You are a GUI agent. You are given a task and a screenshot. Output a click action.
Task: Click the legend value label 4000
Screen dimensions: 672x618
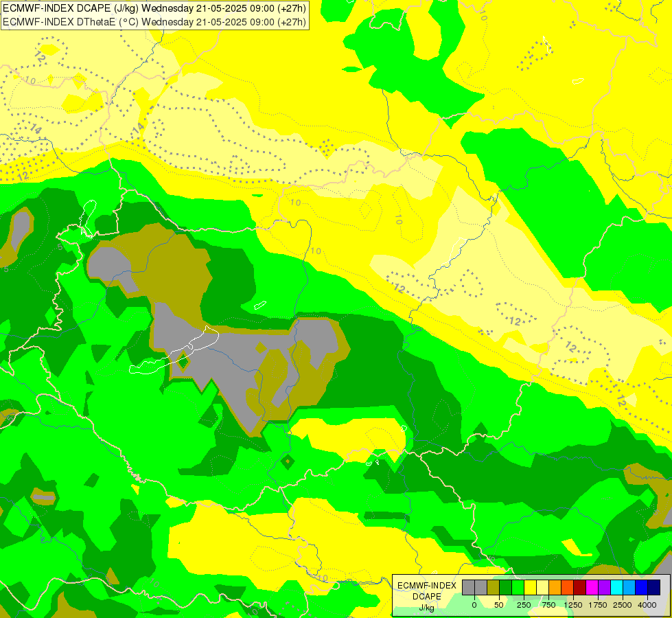pyautogui.click(x=647, y=605)
